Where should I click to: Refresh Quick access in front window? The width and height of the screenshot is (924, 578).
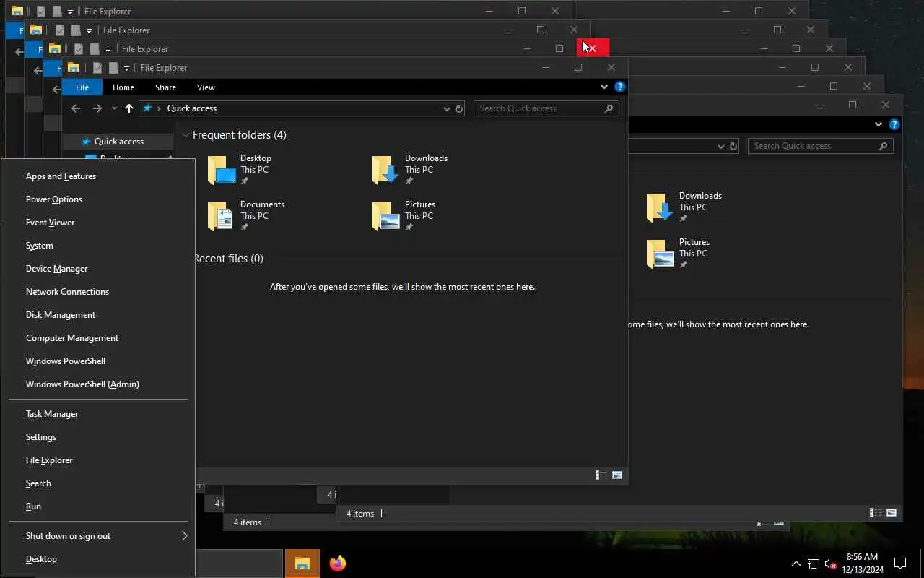[x=458, y=108]
